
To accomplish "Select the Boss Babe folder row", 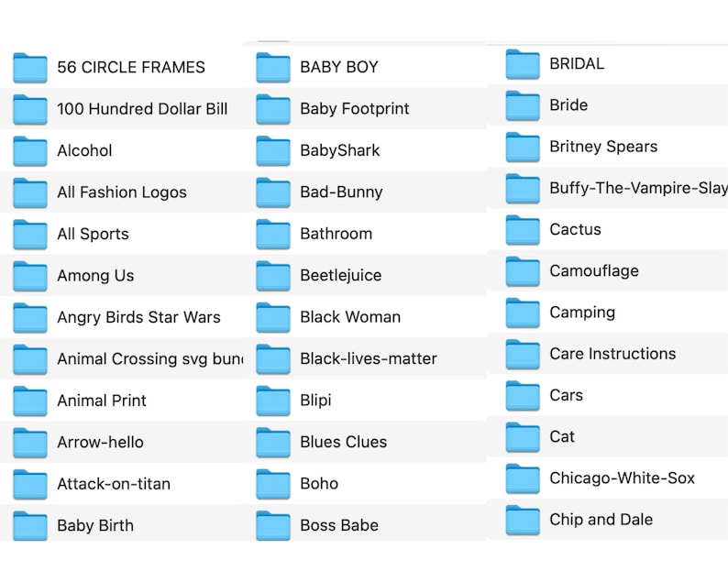I will 365,525.
